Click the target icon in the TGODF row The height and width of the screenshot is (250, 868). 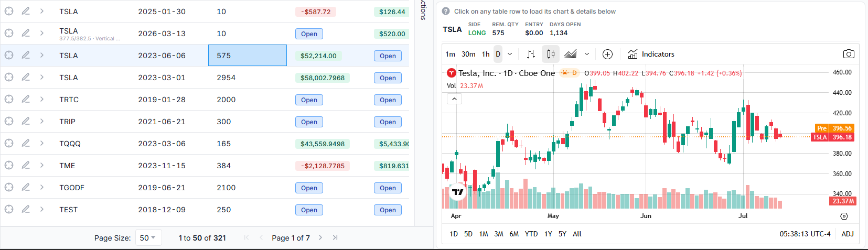pos(9,187)
